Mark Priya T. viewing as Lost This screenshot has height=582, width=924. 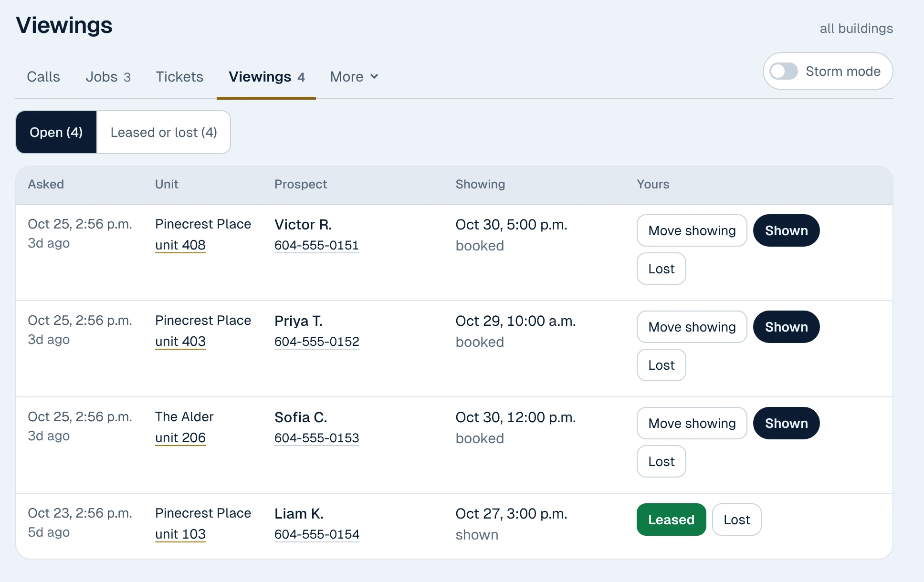(x=661, y=365)
